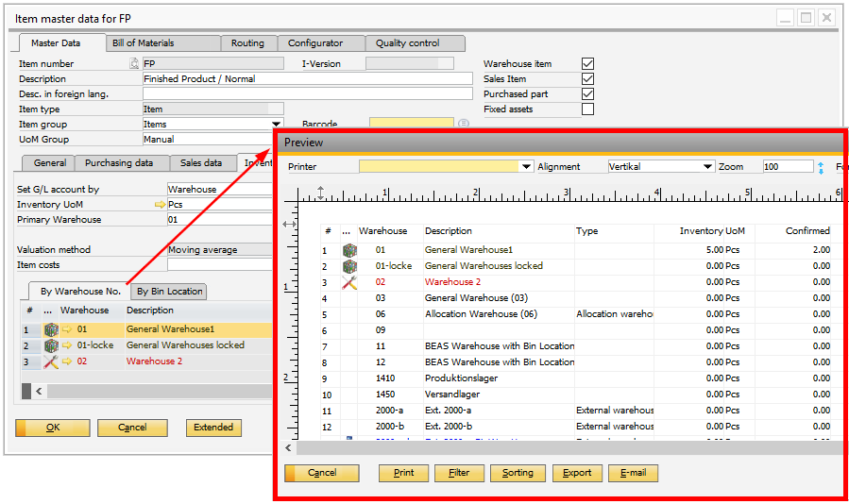Image resolution: width=849 pixels, height=504 pixels.
Task: Open warehouse 01 via its yellow arrow
Action: 67,329
